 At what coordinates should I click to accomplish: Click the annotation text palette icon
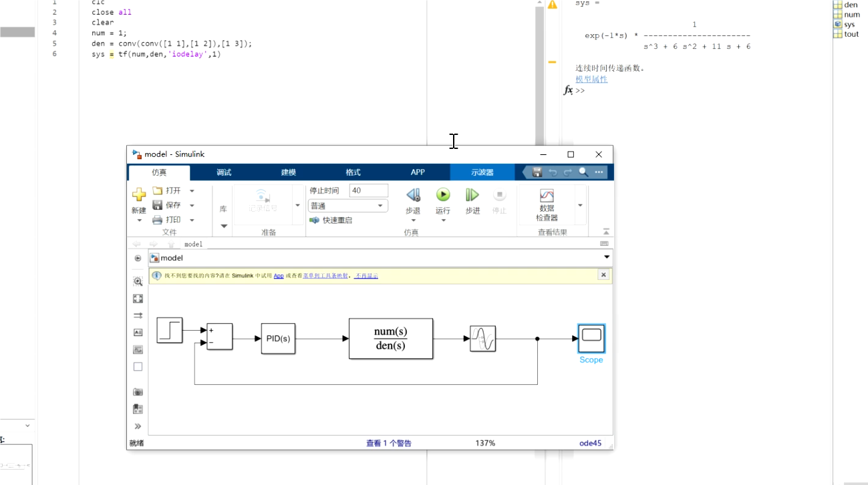pos(138,332)
